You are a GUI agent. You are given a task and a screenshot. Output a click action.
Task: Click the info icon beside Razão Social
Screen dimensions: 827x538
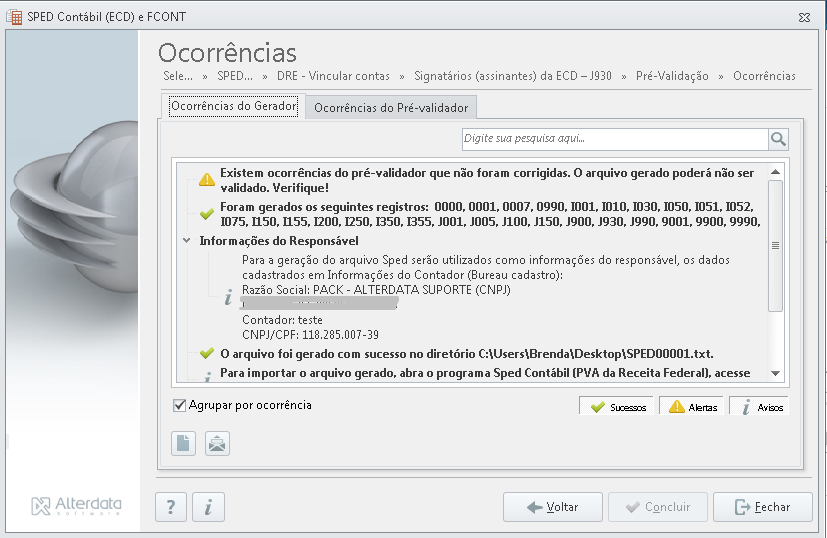228,297
